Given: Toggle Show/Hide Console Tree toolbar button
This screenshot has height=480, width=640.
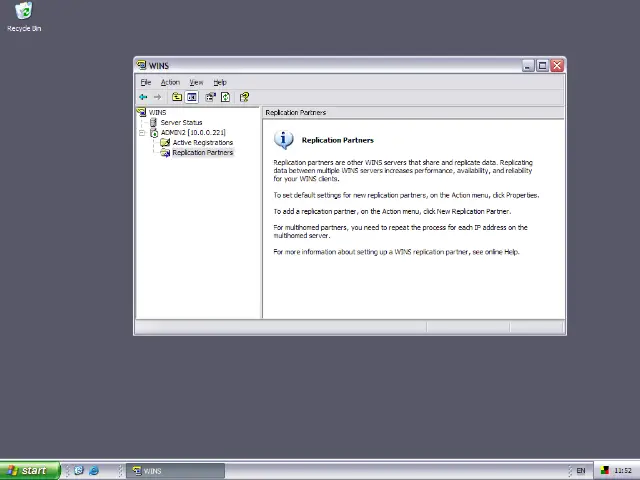Looking at the screenshot, I should pos(191,97).
